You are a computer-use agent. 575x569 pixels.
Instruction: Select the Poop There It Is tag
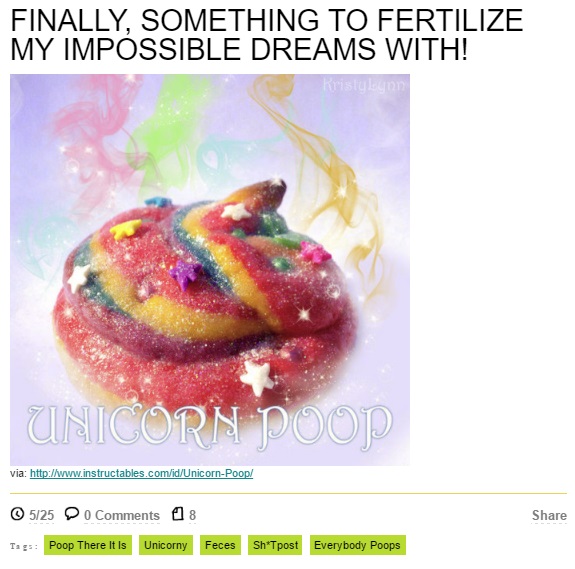(x=88, y=545)
